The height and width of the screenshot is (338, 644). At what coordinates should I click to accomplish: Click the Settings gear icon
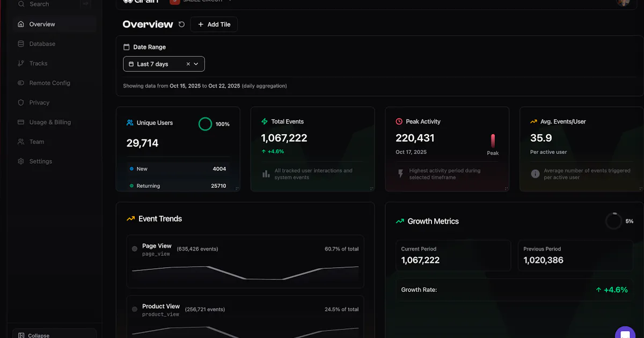click(x=21, y=161)
